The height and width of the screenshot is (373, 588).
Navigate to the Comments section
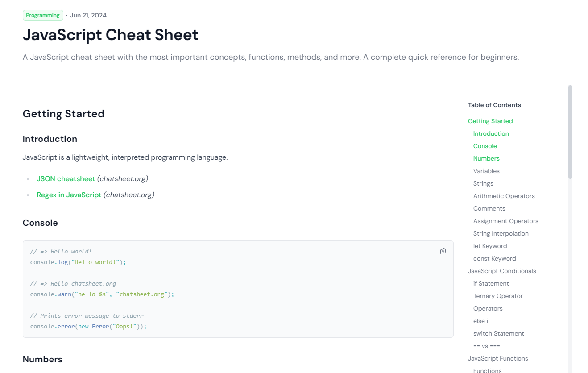tap(489, 208)
